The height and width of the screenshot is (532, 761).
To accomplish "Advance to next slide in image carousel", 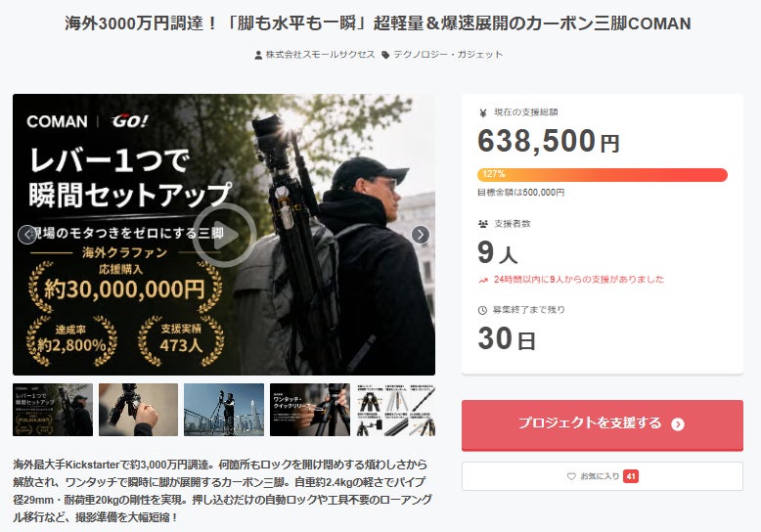I will [x=421, y=235].
